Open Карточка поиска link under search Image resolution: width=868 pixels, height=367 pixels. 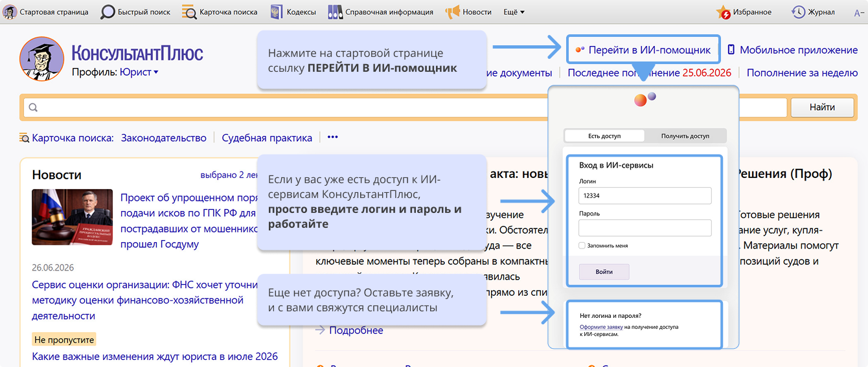(73, 137)
